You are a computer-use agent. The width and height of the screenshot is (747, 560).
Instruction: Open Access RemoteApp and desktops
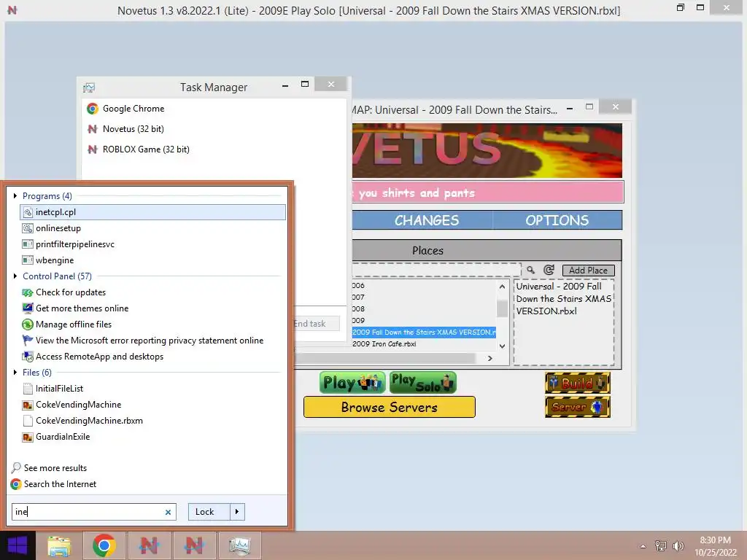click(x=99, y=356)
